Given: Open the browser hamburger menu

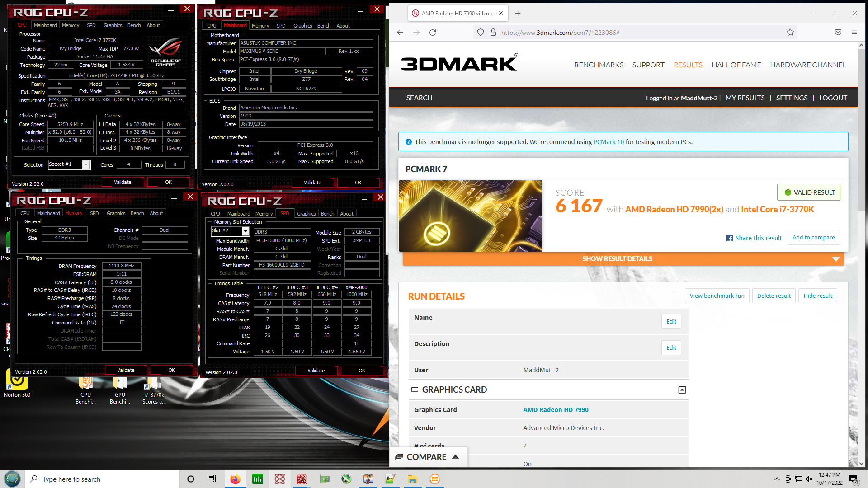Looking at the screenshot, I should tap(854, 33).
